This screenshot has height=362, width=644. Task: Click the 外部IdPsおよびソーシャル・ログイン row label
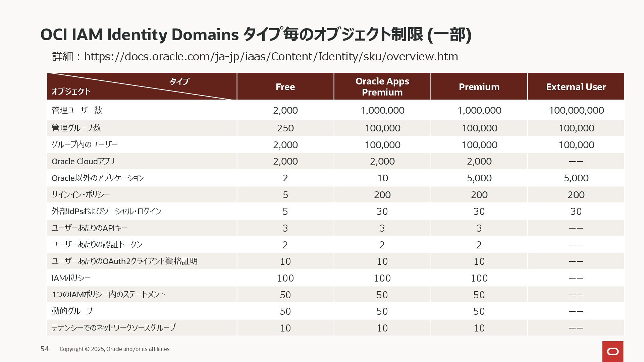(x=106, y=211)
